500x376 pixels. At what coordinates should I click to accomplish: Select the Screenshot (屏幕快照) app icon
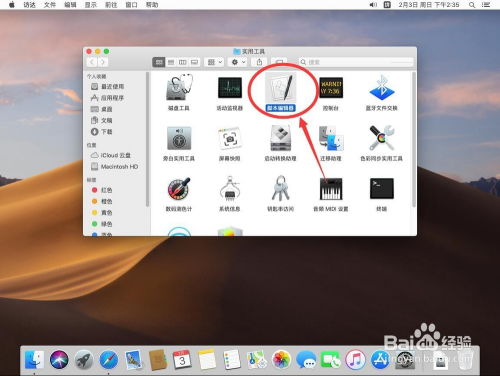230,138
